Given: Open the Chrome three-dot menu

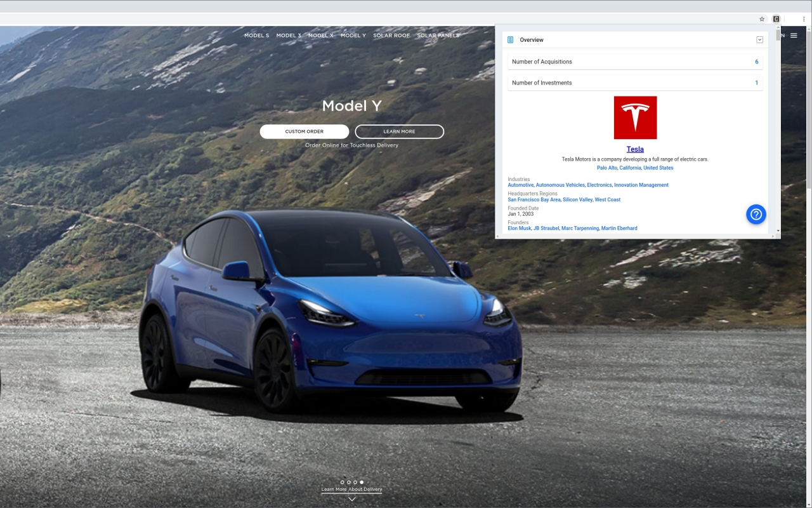Looking at the screenshot, I should point(804,19).
